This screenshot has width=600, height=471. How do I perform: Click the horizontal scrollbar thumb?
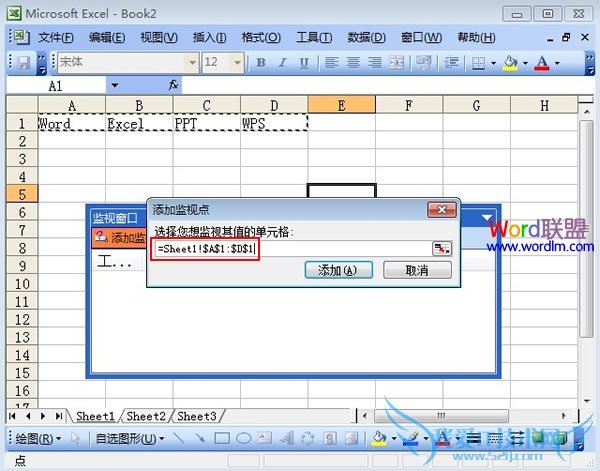(x=441, y=416)
